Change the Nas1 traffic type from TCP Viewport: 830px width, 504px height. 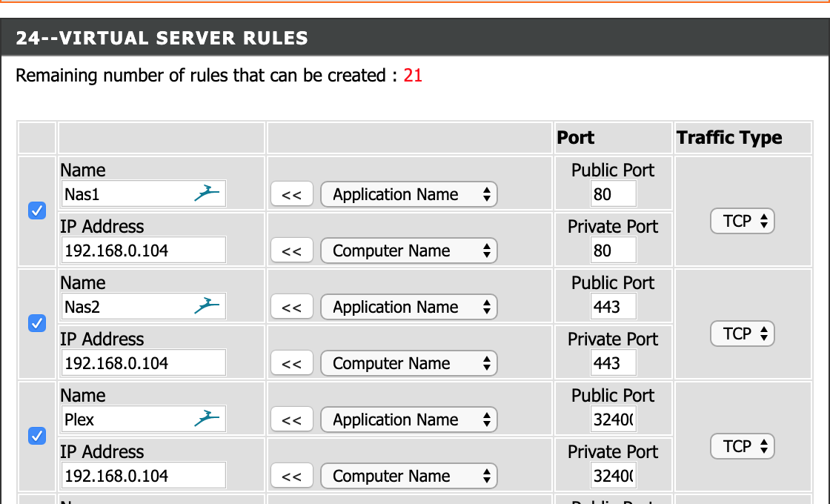[742, 221]
